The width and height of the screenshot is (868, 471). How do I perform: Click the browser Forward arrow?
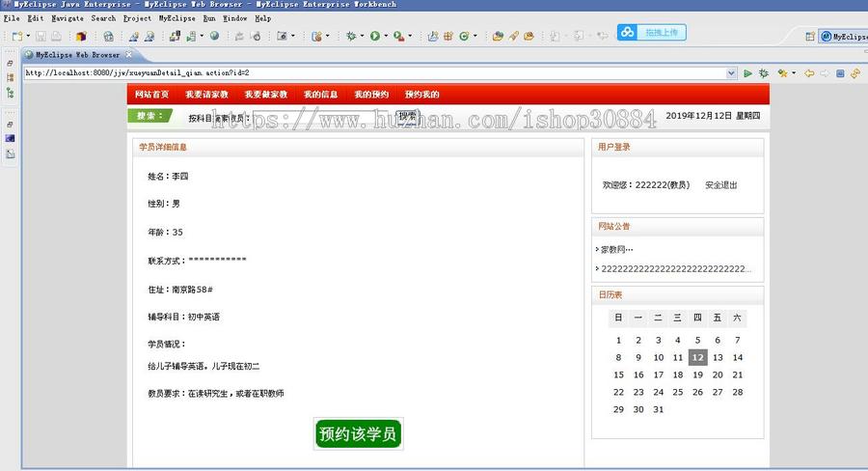click(825, 73)
